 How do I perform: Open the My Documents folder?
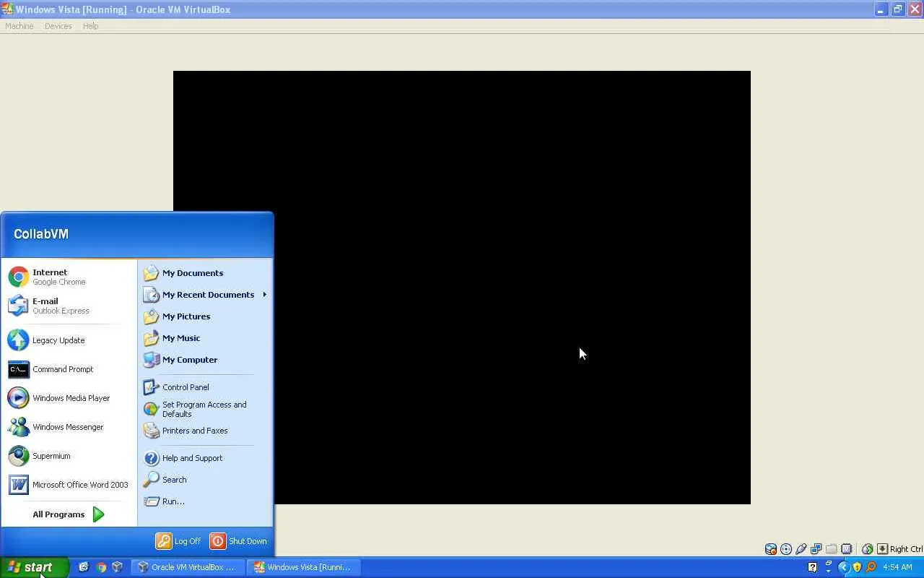205,273
